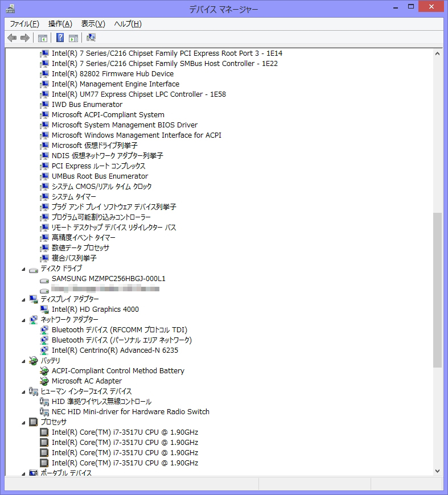Collapse the ディスプレイ アダプター category
The image size is (448, 495).
click(x=23, y=300)
